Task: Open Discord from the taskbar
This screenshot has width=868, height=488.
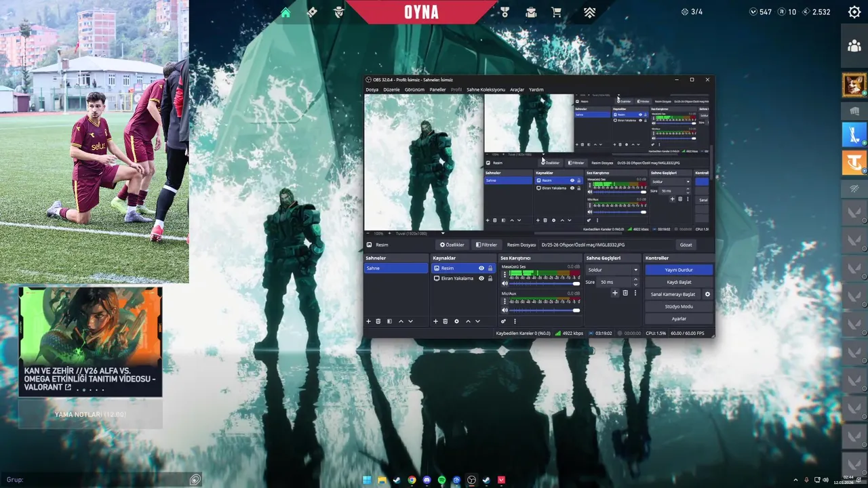Action: click(x=427, y=480)
